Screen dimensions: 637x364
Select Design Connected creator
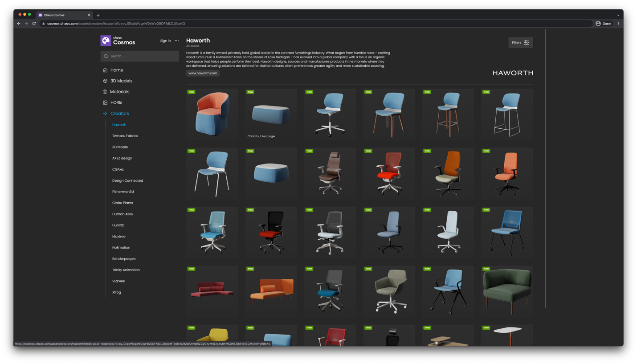[x=127, y=180]
